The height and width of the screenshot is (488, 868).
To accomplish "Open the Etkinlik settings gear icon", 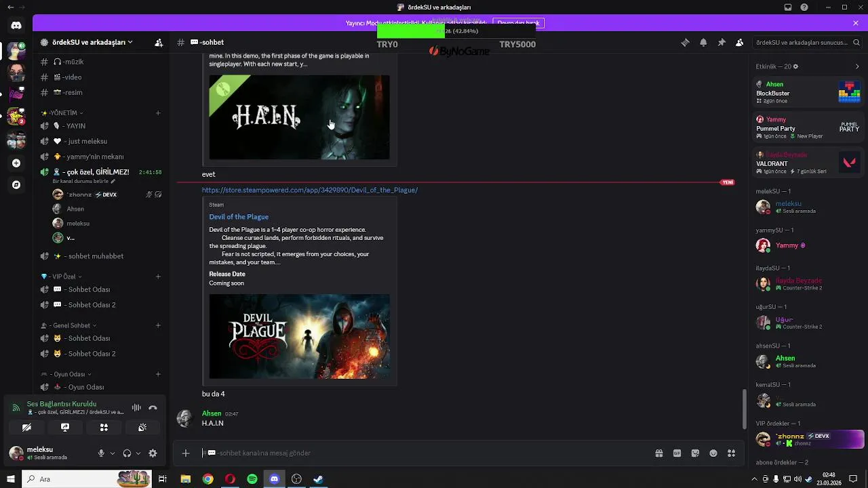I will (795, 66).
